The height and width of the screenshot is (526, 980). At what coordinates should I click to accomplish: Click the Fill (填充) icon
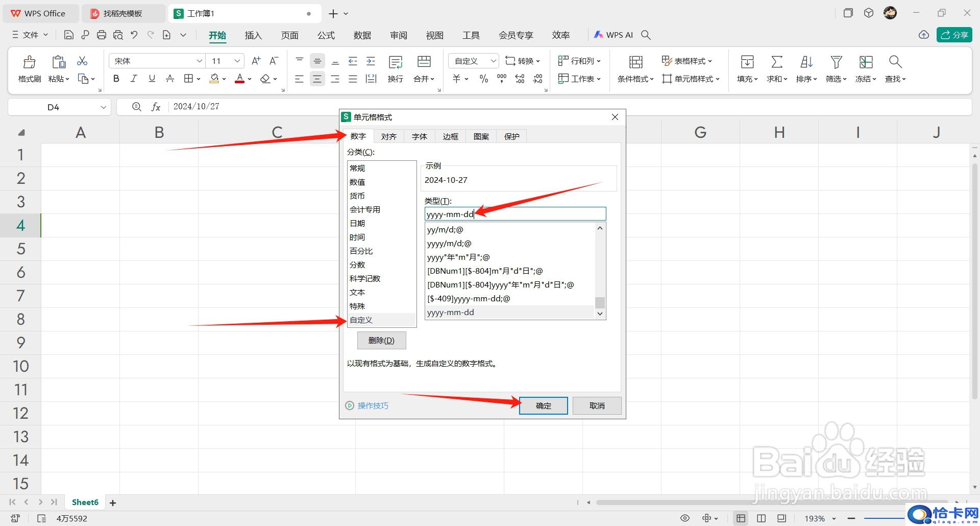(747, 62)
